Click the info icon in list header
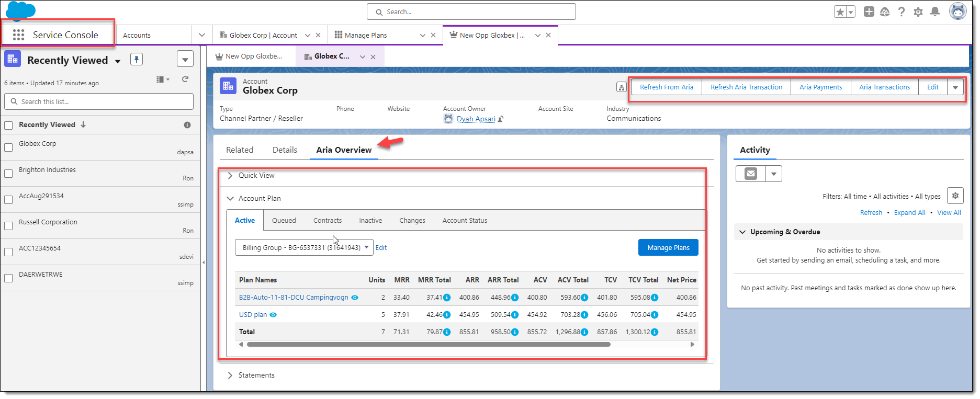The width and height of the screenshot is (980, 399). [187, 125]
